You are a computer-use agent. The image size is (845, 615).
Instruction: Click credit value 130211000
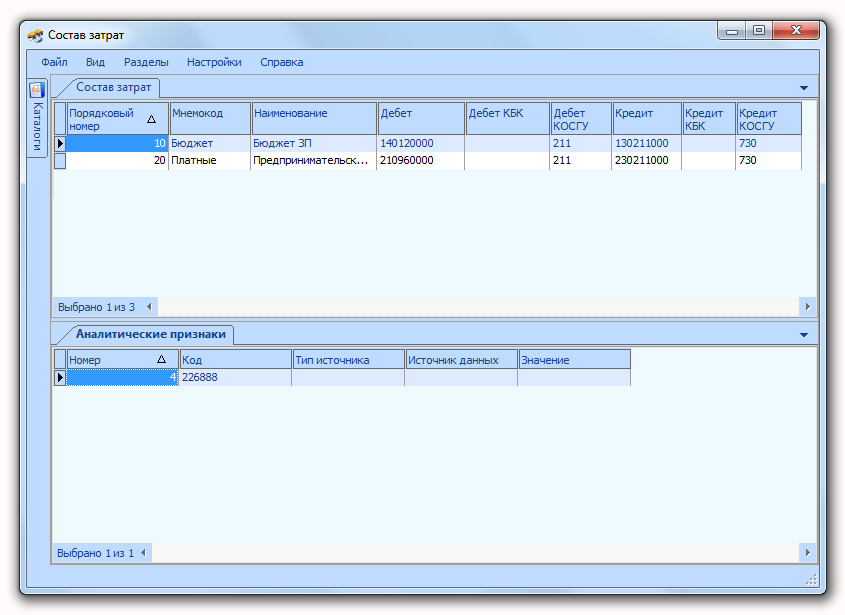[647, 143]
